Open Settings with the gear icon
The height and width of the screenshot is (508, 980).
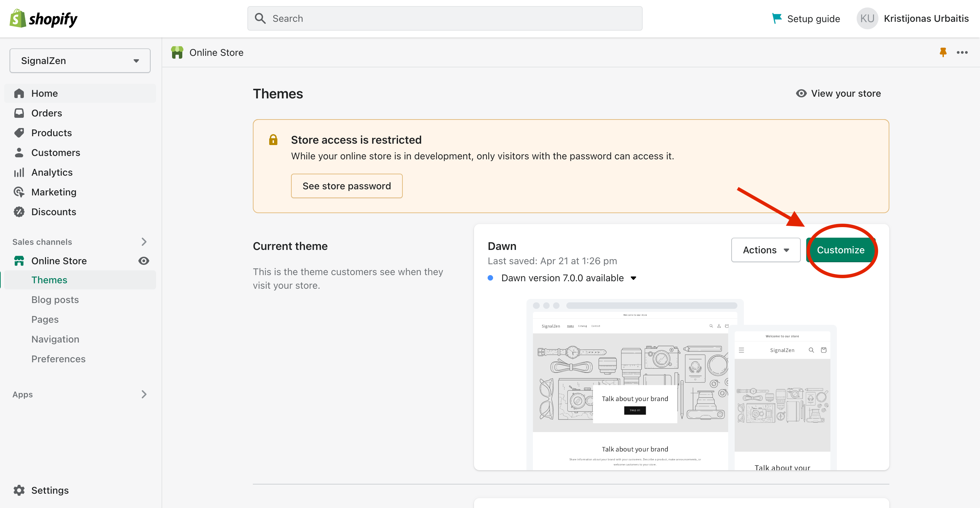19,490
